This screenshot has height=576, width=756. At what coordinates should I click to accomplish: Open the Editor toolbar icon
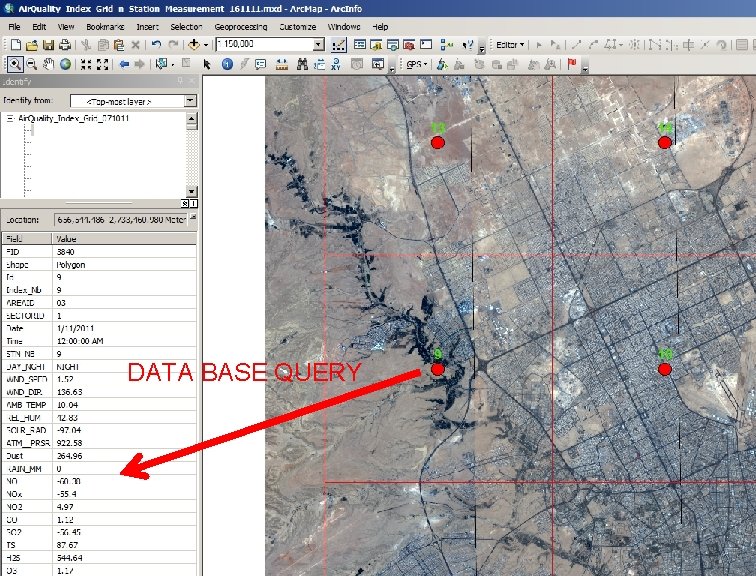click(339, 45)
